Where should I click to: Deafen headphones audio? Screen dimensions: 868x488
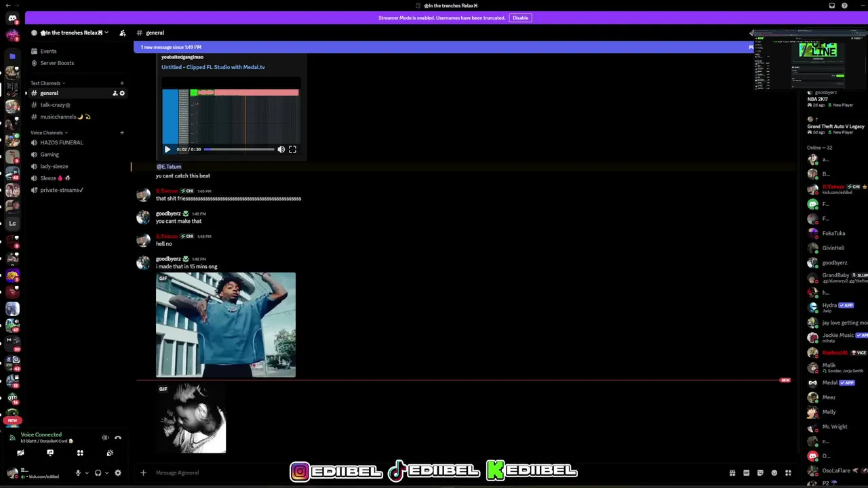pos(98,473)
